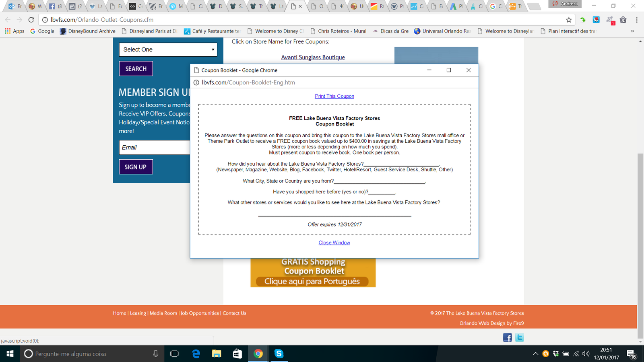Click the taskbar clock showing 20:51

point(606,354)
